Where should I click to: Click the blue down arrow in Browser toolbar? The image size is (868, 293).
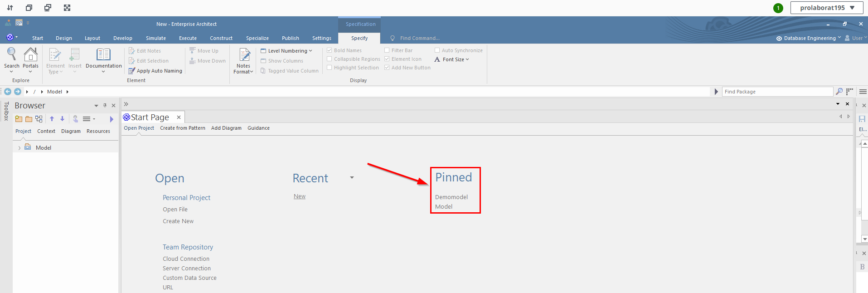pyautogui.click(x=63, y=119)
